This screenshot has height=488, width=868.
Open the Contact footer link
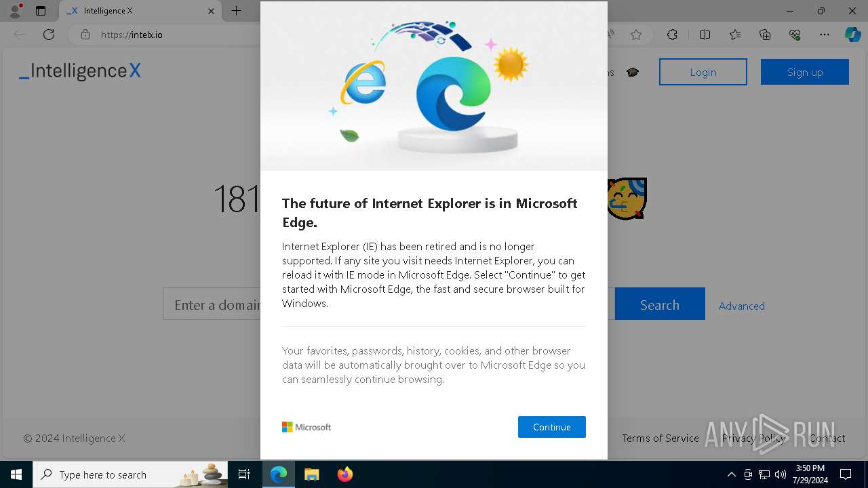(827, 438)
